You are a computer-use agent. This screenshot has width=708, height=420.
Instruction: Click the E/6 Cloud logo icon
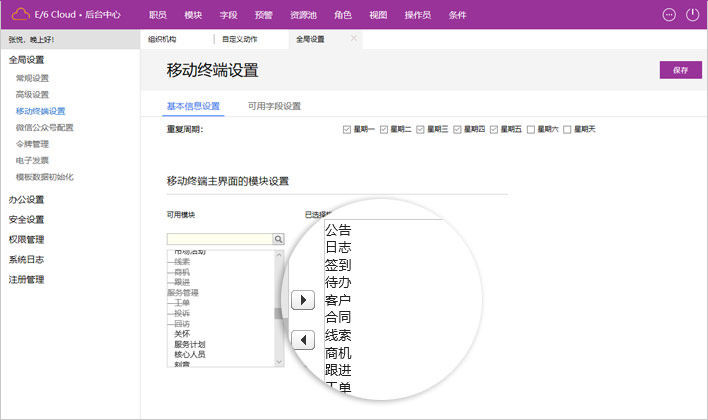point(20,15)
